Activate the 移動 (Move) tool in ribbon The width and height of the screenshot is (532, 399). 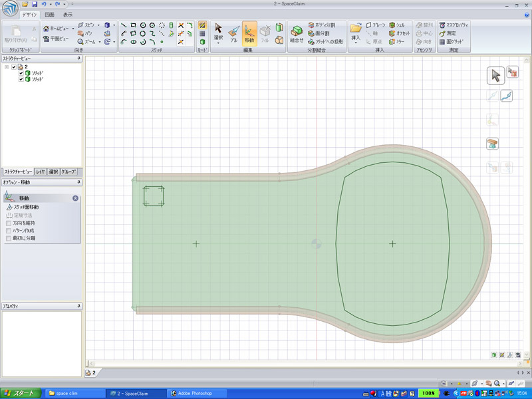coord(249,33)
